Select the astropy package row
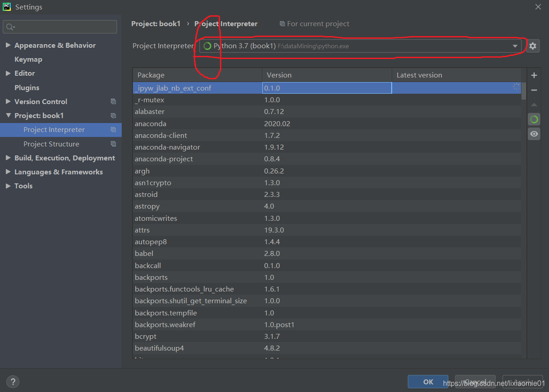The height and width of the screenshot is (392, 549). click(327, 206)
